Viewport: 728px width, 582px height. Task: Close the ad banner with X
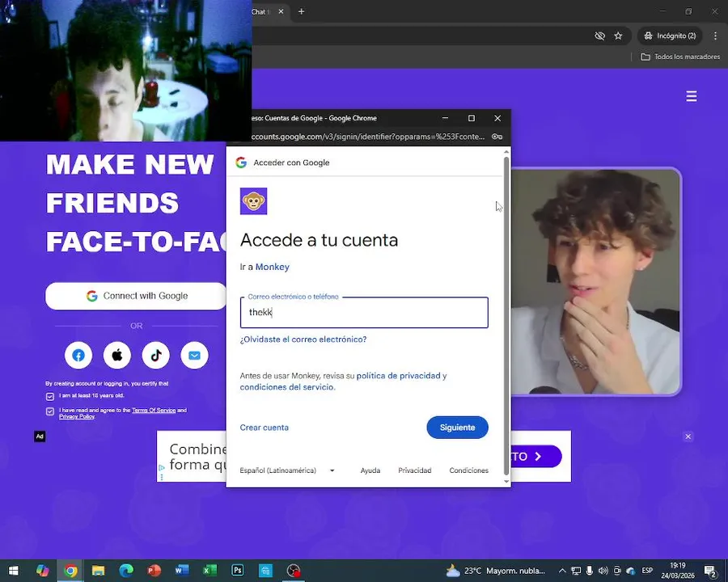pos(688,436)
